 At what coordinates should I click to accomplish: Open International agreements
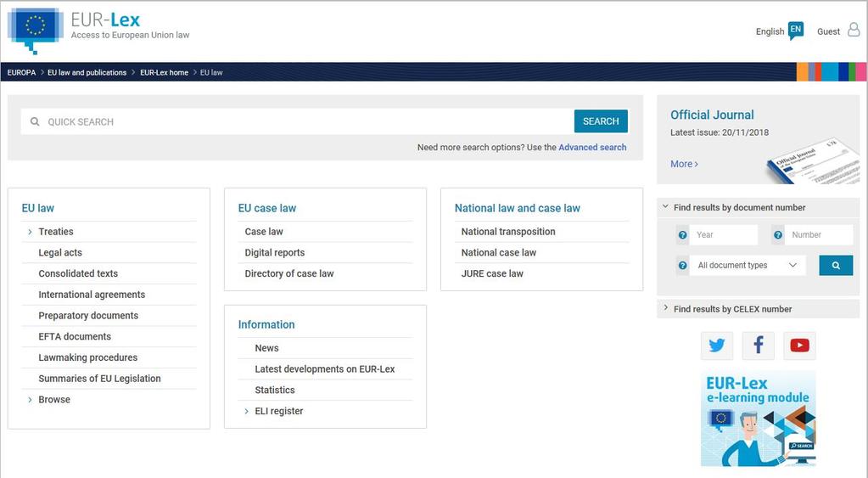tap(92, 295)
